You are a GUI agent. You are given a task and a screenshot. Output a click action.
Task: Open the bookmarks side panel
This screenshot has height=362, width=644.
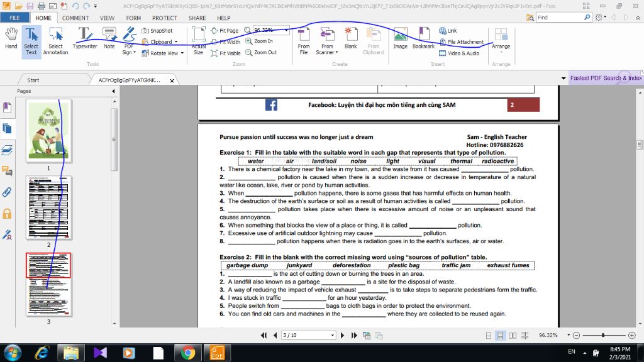[x=7, y=107]
